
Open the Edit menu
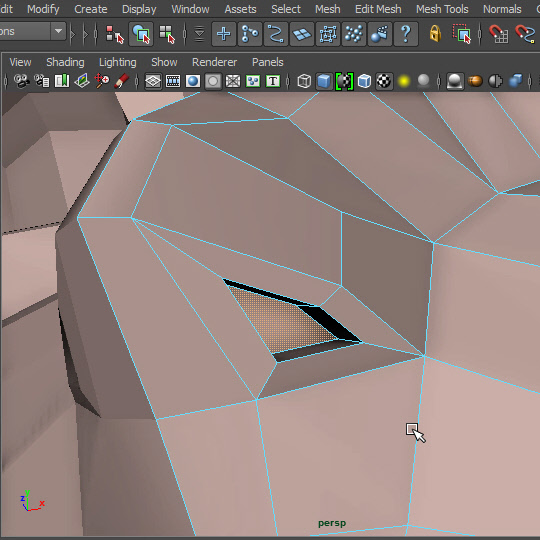pos(6,9)
